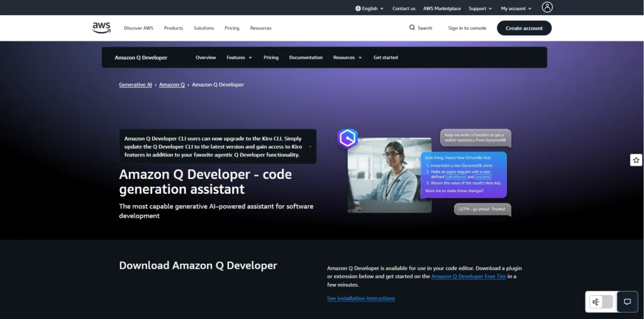This screenshot has height=319, width=644.
Task: Open the Discover AWS menu
Action: pyautogui.click(x=138, y=28)
